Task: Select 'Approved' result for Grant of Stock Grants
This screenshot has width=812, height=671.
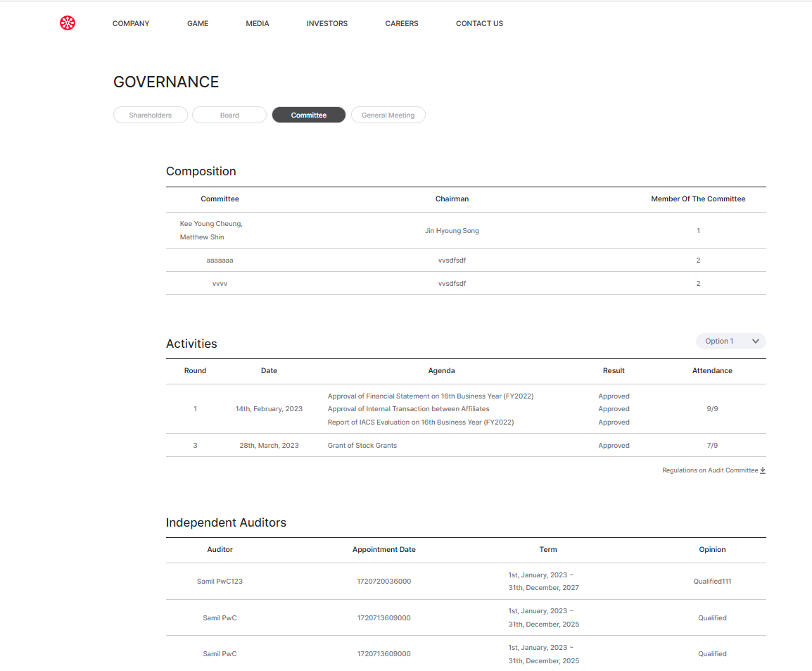Action: tap(614, 445)
